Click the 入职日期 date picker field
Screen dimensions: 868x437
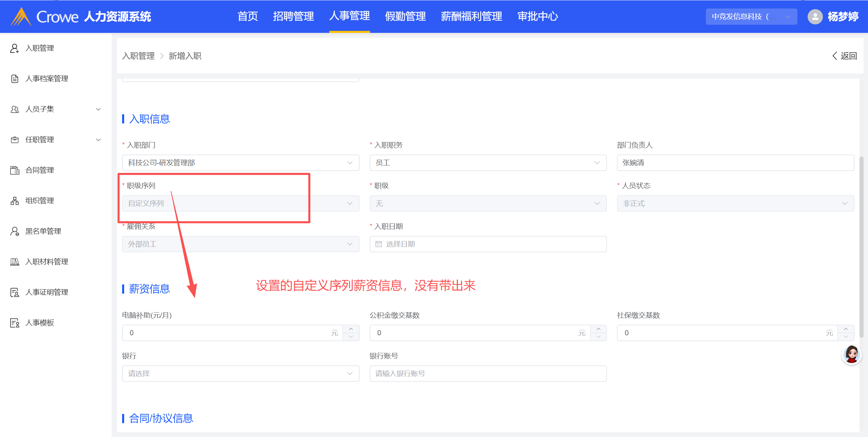(488, 244)
